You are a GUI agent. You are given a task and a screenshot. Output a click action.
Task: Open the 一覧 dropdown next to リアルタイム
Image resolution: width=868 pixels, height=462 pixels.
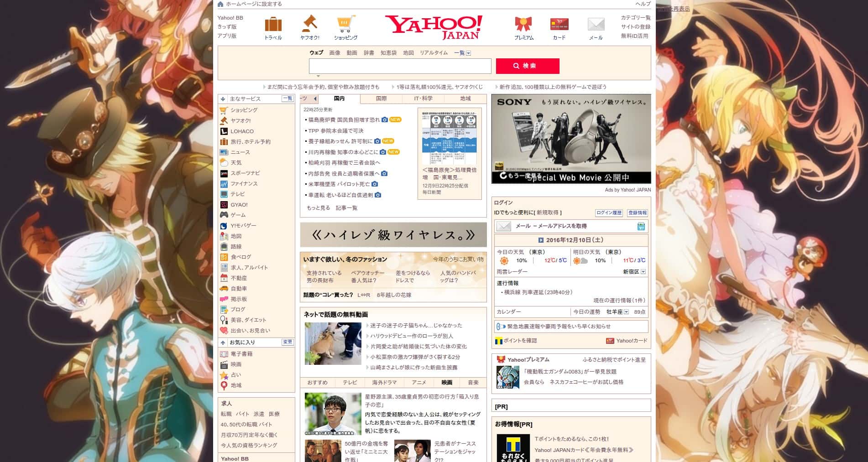coord(462,52)
